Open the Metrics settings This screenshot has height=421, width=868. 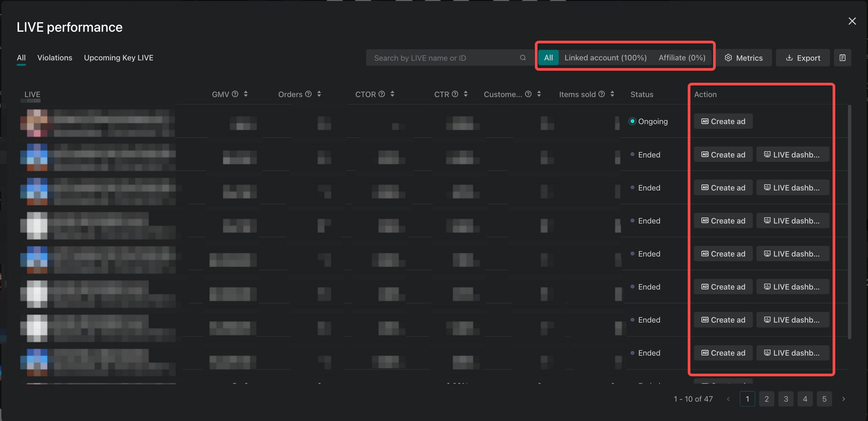[743, 58]
